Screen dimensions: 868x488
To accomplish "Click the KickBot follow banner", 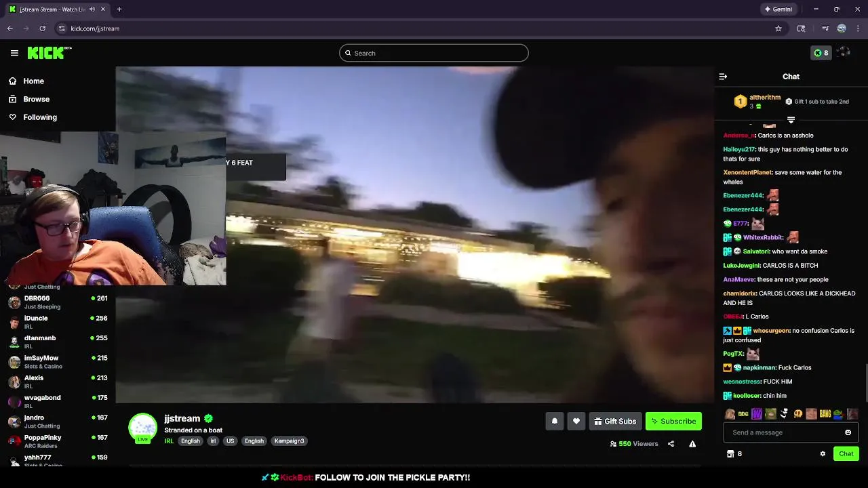I will click(x=366, y=477).
